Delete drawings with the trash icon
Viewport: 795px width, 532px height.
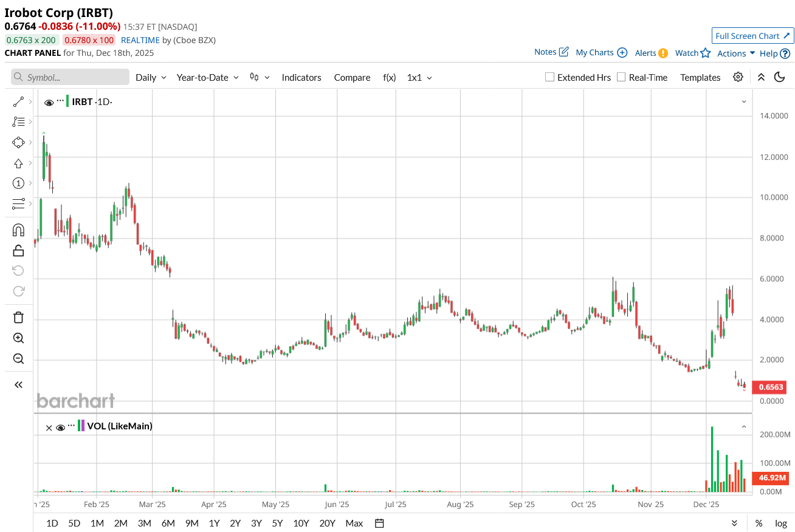pyautogui.click(x=18, y=318)
